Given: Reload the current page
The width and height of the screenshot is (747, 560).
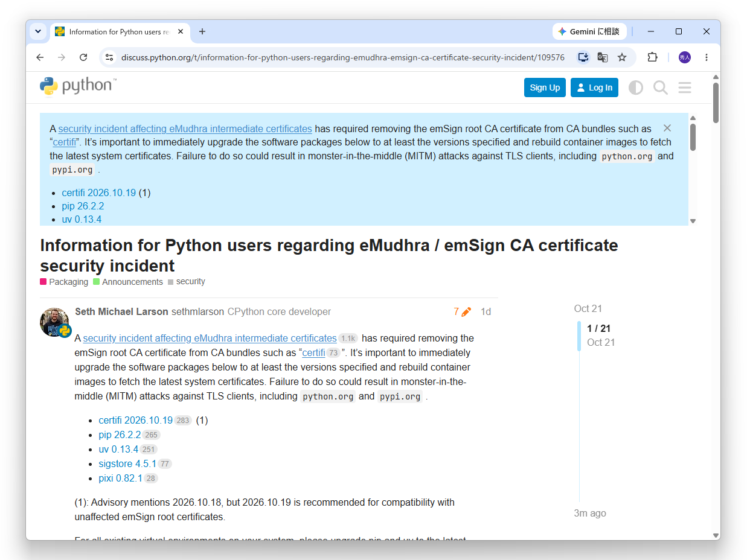Looking at the screenshot, I should tap(83, 57).
